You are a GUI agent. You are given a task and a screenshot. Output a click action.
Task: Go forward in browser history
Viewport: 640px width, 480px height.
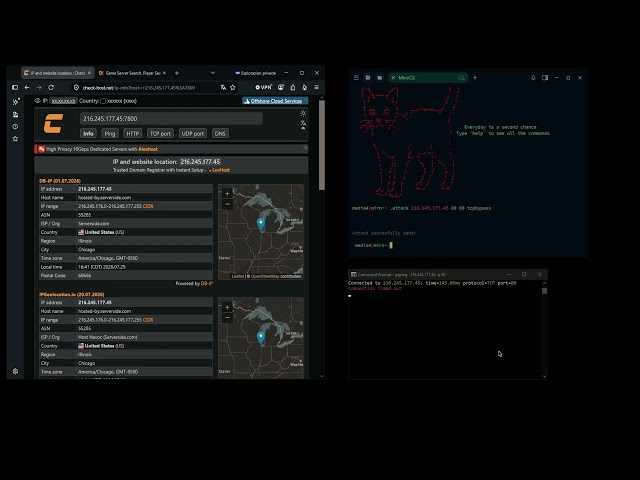pyautogui.click(x=39, y=87)
